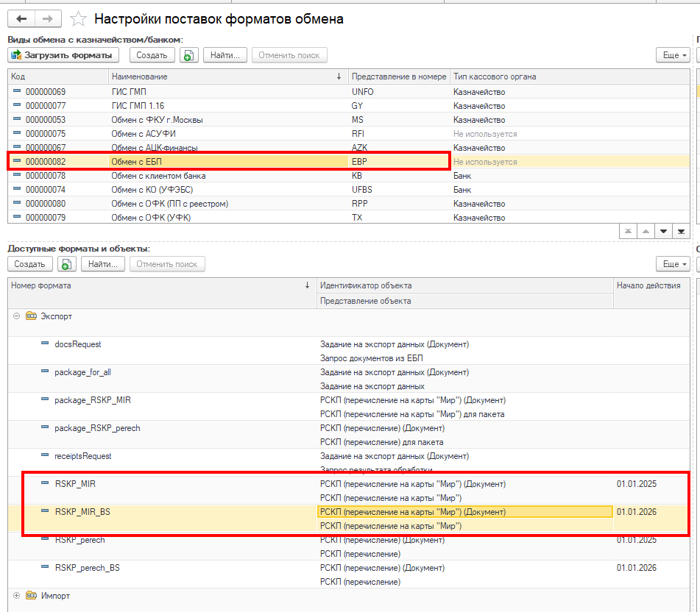Jump to last row of exchange list

point(681,231)
